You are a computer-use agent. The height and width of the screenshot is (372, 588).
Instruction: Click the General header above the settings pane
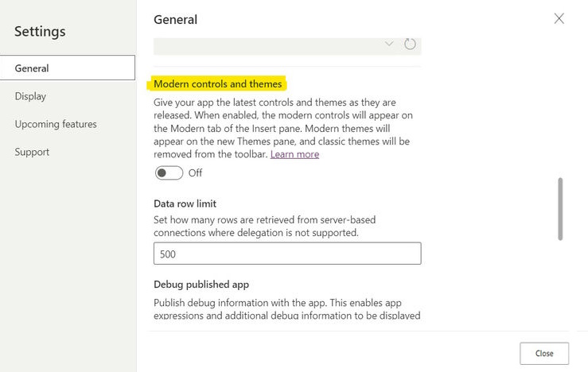pos(175,19)
